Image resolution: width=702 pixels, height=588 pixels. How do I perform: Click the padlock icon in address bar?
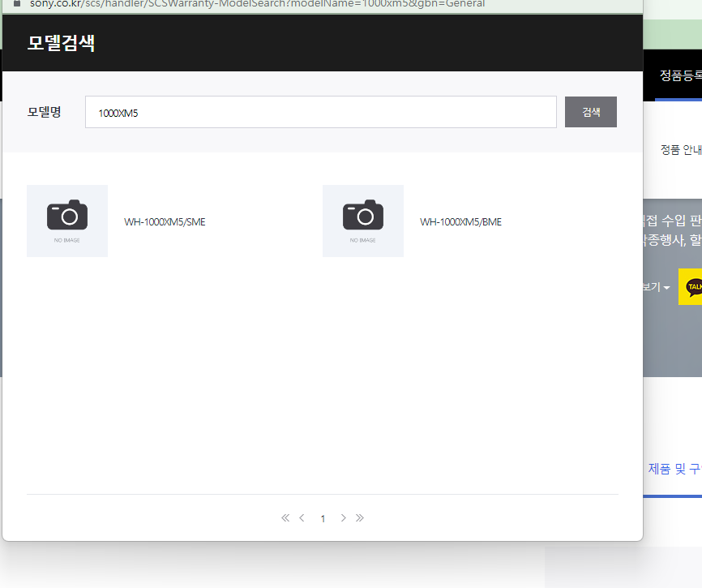pos(17,3)
